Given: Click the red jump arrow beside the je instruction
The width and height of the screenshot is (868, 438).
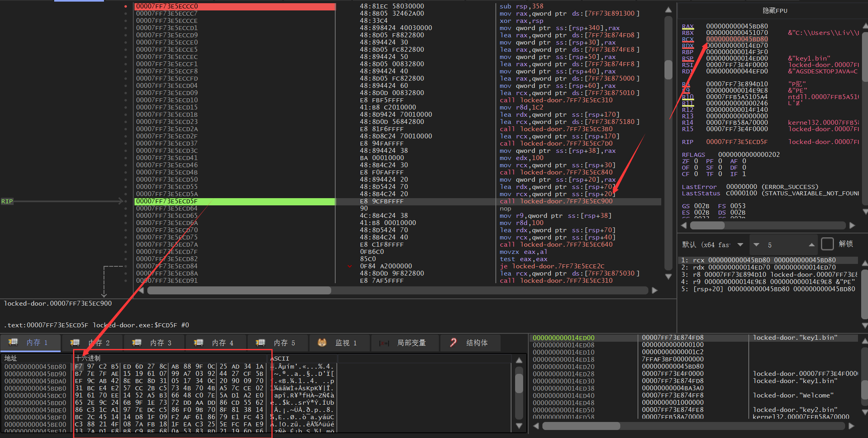Looking at the screenshot, I should click(x=350, y=266).
